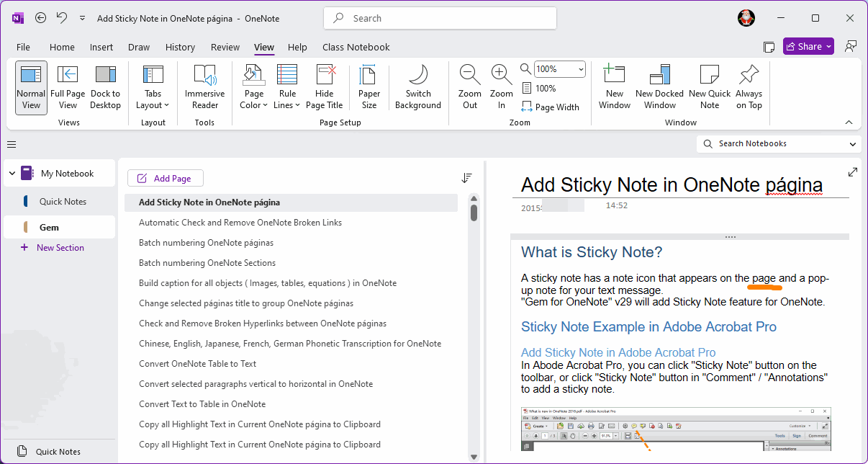Open the notebook feed icon beside Share
Screen dimensions: 868x464
point(769,47)
